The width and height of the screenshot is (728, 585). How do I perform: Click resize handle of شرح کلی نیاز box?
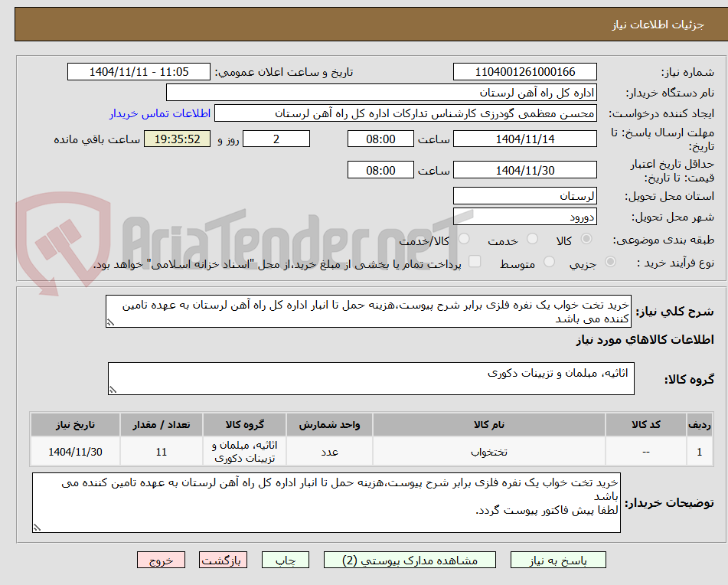[x=110, y=322]
